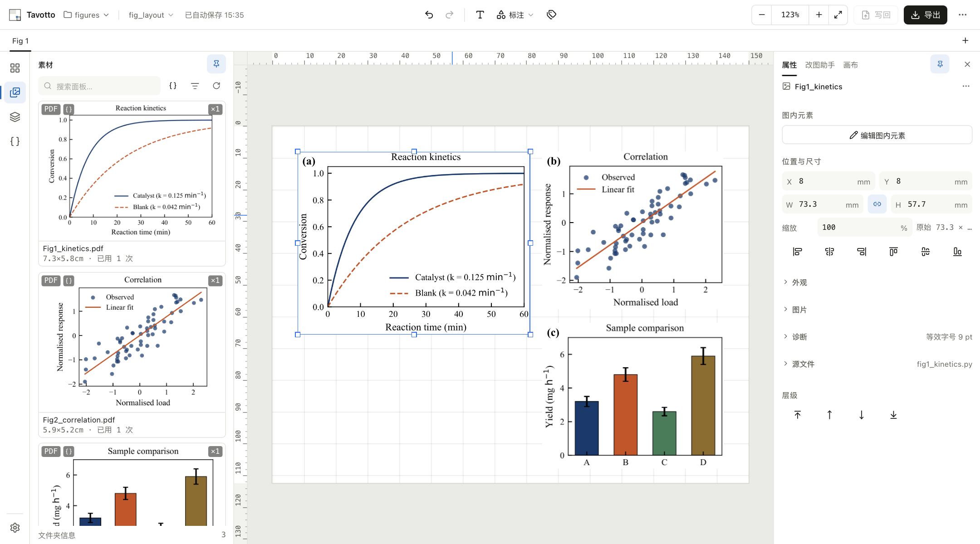This screenshot has width=980, height=544.
Task: Select Sample comparison asset thumbnail
Action: tap(132, 485)
